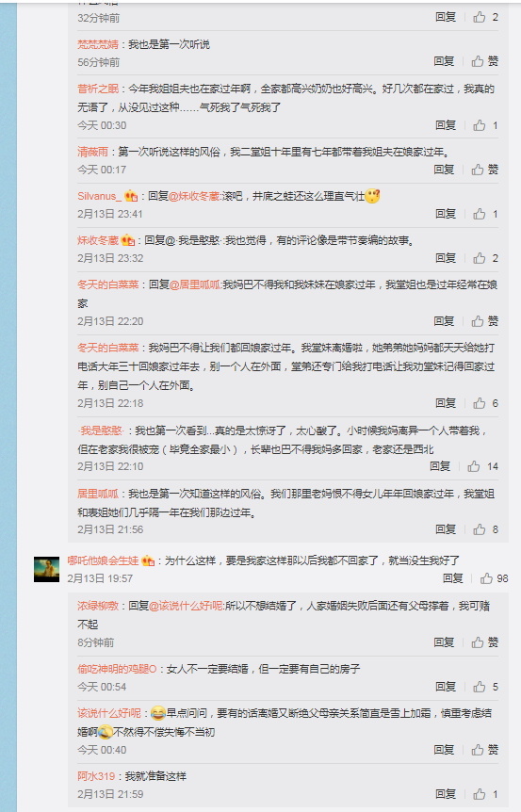Reply to 阿水319's comment 我就准备这样
This screenshot has height=812, width=521.
[x=446, y=794]
